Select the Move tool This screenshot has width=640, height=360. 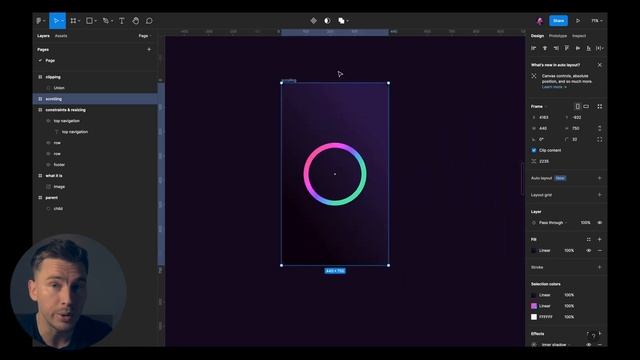(x=57, y=21)
